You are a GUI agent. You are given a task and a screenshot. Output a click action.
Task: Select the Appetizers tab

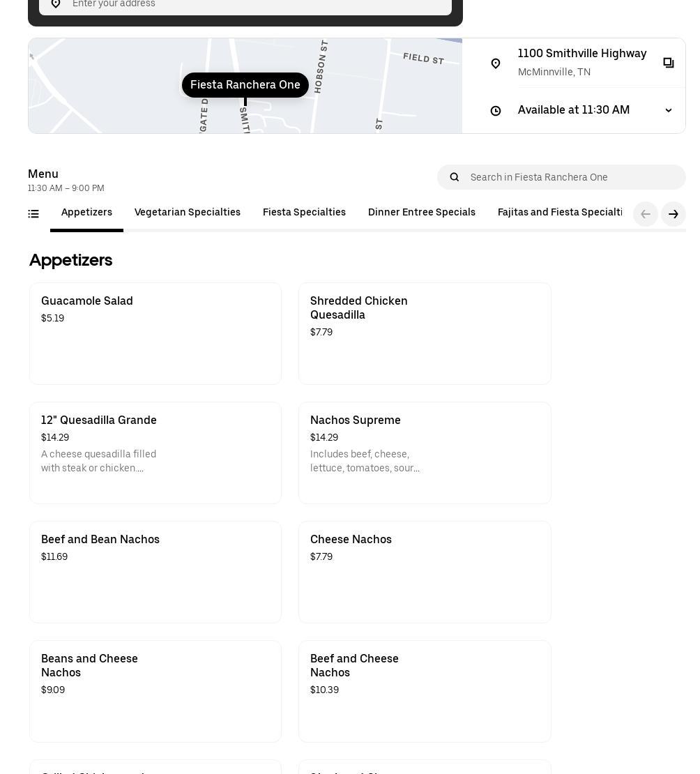point(86,212)
